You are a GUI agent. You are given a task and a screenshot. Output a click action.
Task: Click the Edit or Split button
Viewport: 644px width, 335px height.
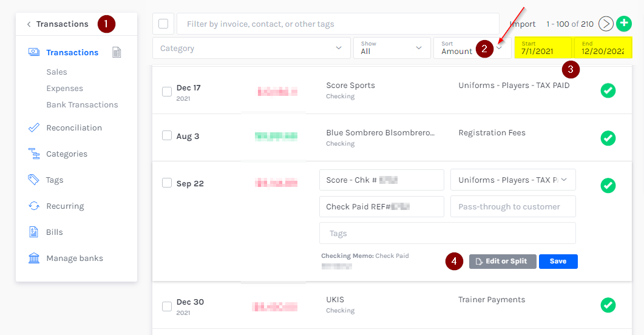tap(503, 262)
